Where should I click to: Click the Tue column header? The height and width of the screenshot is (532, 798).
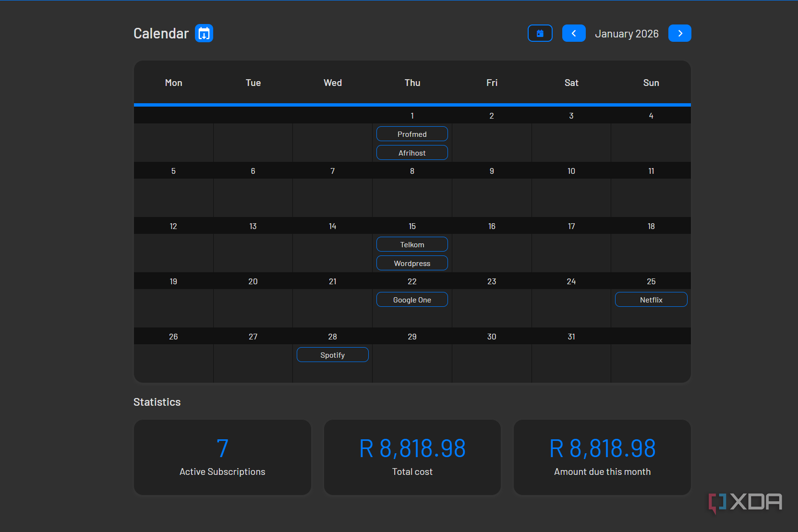pos(253,83)
